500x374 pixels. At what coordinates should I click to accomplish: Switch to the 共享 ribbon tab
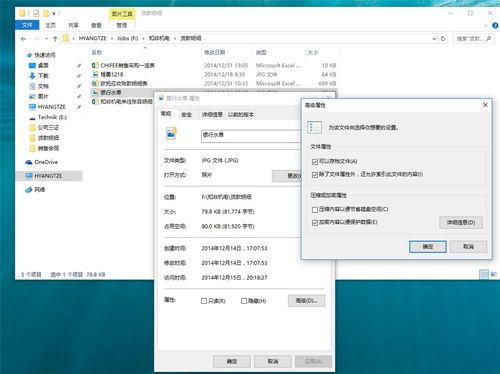click(x=73, y=25)
